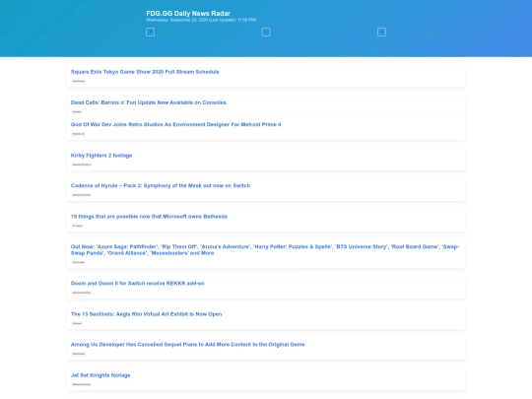
Task: Click source tag under Jet Set Knights footage
Action: pos(82,384)
